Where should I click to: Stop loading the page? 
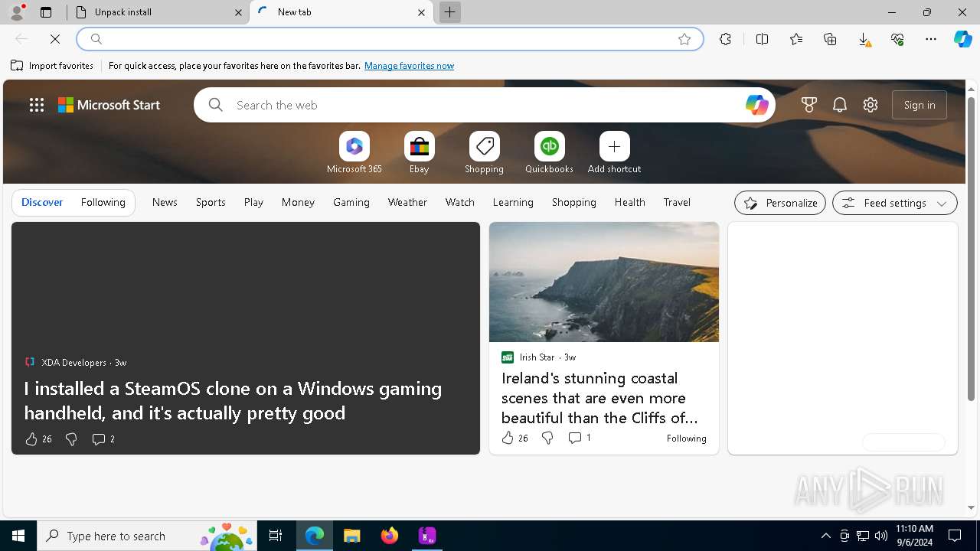click(x=55, y=39)
